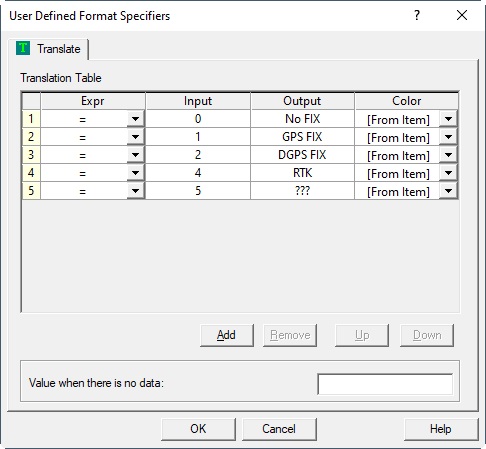Open Expr dropdown arrow in row 1
The width and height of the screenshot is (486, 449).
135,119
